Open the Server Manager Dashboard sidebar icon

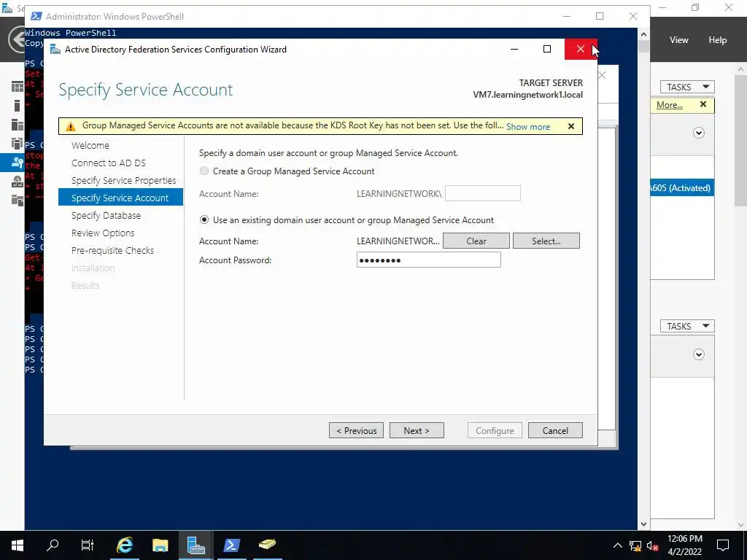[18, 87]
